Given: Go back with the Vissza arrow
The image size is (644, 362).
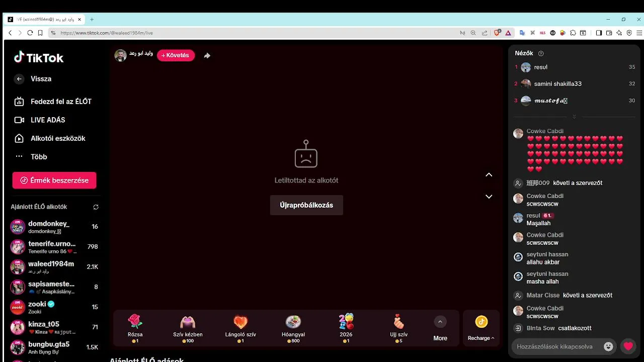Looking at the screenshot, I should (19, 79).
